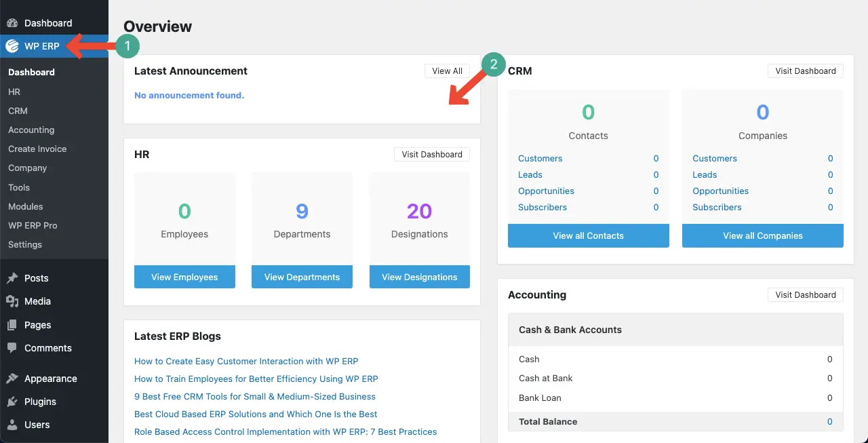The width and height of the screenshot is (868, 443).
Task: Click View all Contacts button
Action: point(589,235)
